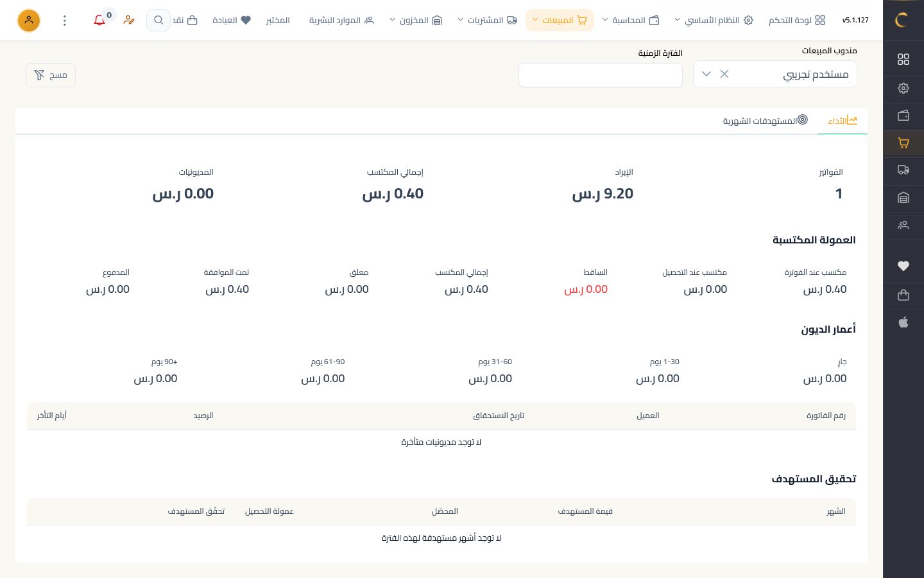Switch to المستهدفات الشهرية tab
The height and width of the screenshot is (578, 924).
[765, 121]
